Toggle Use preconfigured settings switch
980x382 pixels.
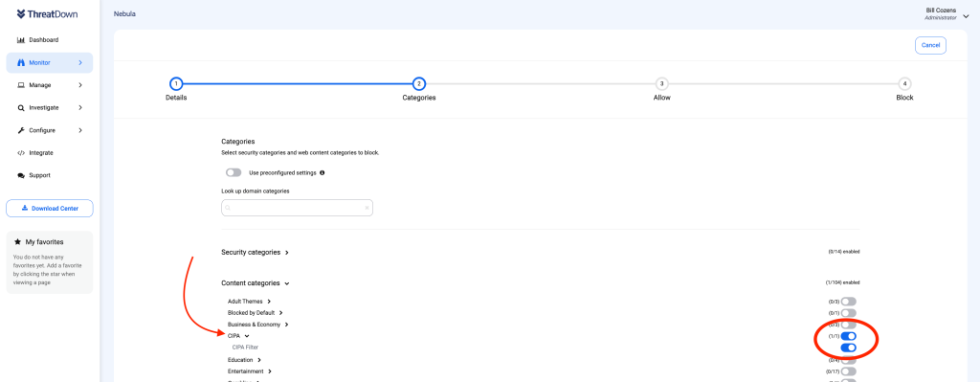coord(234,172)
